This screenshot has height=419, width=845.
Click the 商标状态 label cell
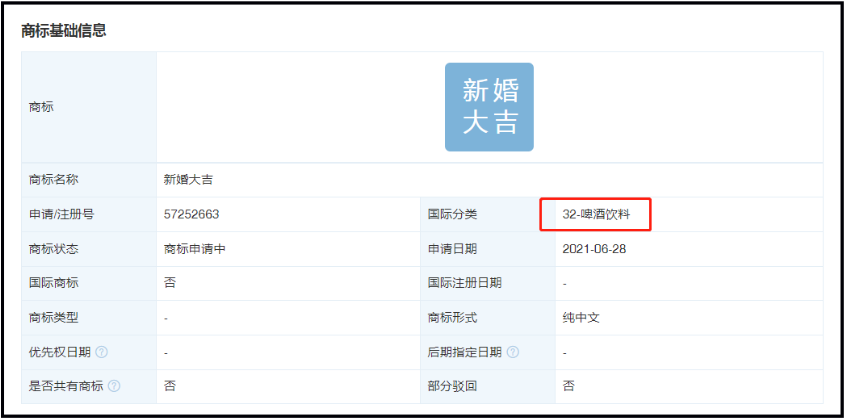point(89,249)
